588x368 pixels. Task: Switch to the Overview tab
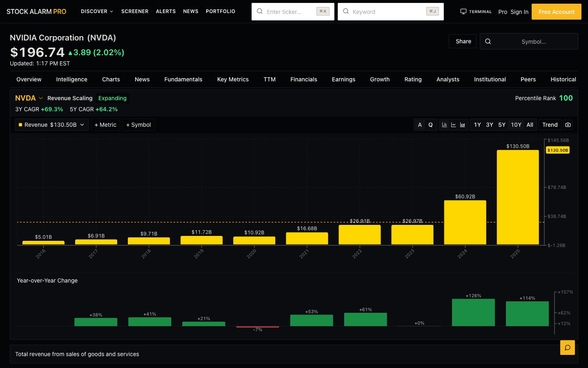29,79
